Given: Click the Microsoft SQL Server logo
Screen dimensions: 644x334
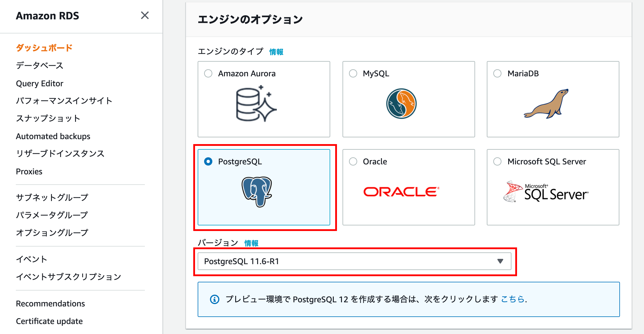Looking at the screenshot, I should (x=546, y=192).
